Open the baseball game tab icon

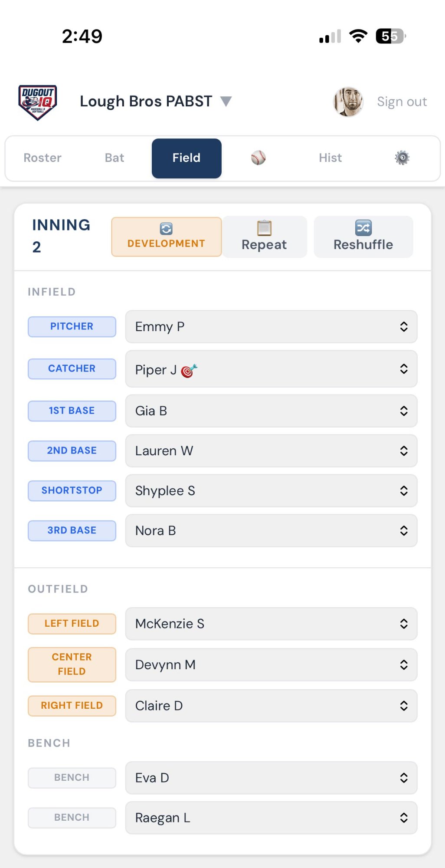(x=258, y=158)
